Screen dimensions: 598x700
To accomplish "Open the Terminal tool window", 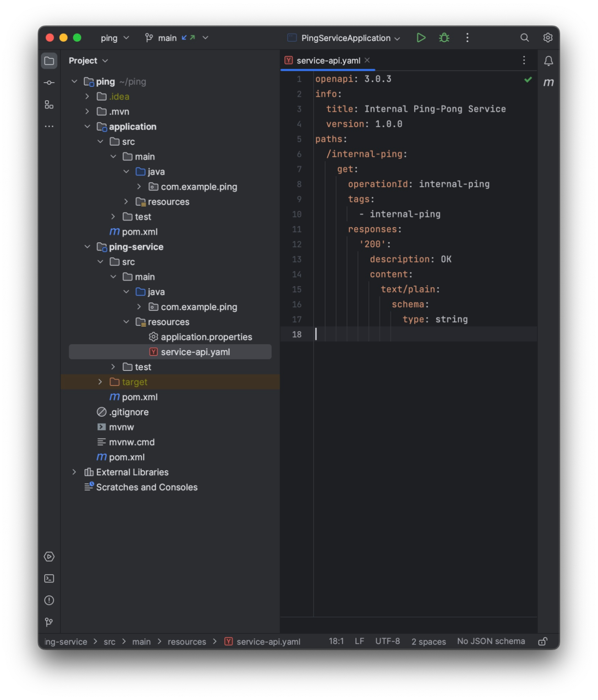I will (49, 579).
